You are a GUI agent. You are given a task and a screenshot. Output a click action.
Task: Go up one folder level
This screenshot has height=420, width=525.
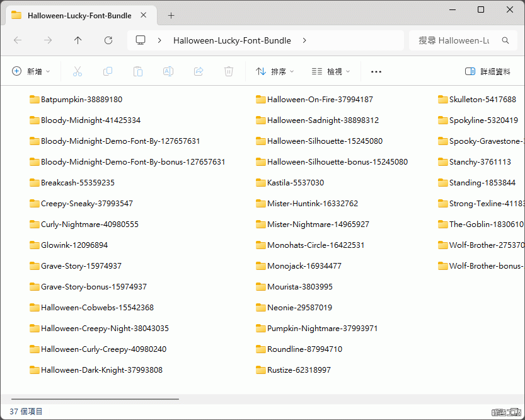[x=78, y=40]
